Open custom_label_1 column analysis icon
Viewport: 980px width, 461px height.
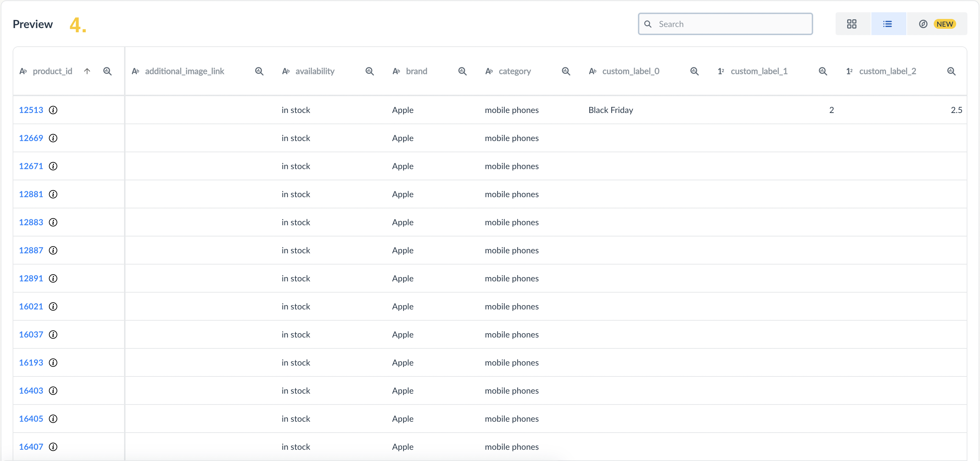point(823,71)
